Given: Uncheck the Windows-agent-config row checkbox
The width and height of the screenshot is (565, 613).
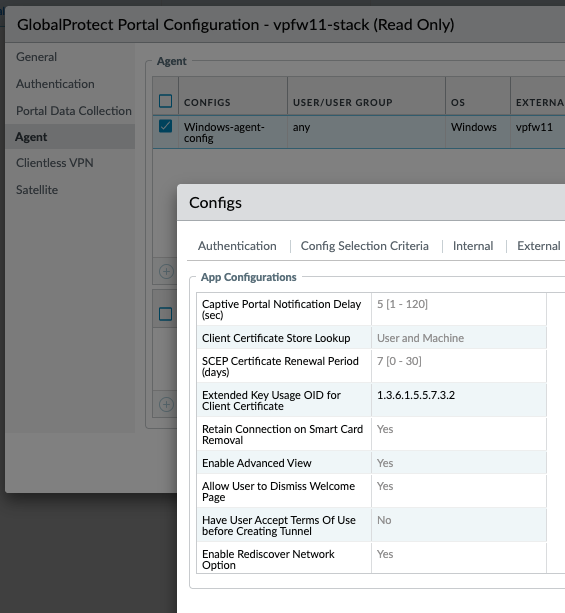Looking at the screenshot, I should coord(165,126).
